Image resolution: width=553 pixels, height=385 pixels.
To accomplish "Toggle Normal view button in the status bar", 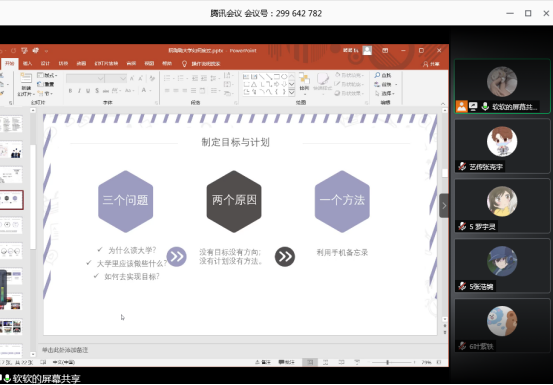I will 310,362.
